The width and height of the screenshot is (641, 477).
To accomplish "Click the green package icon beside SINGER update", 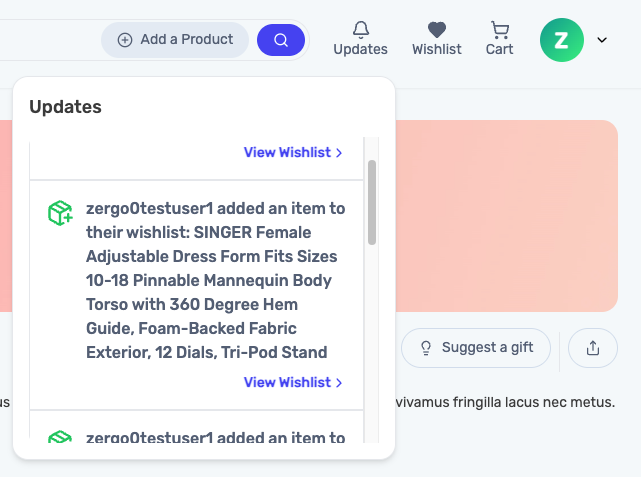I will point(60,213).
